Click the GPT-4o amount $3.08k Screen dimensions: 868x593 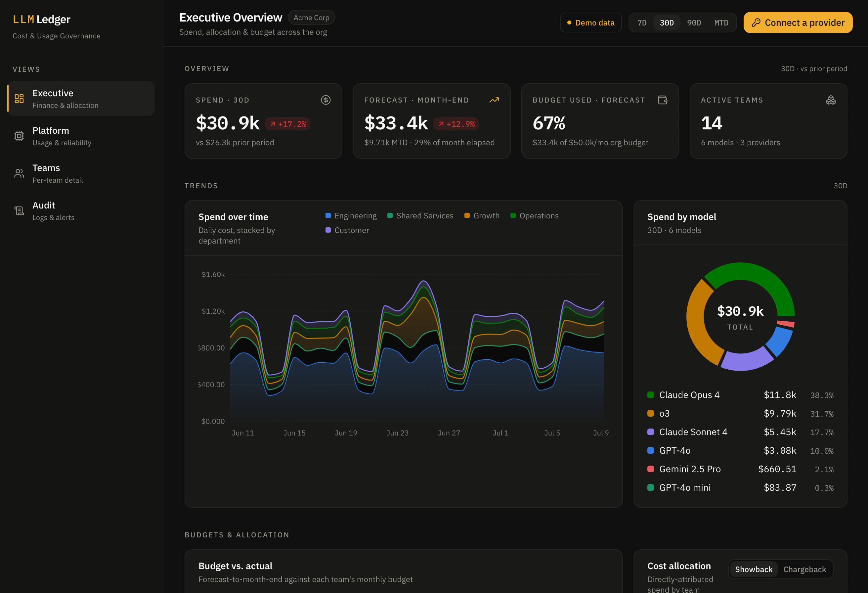(x=780, y=450)
